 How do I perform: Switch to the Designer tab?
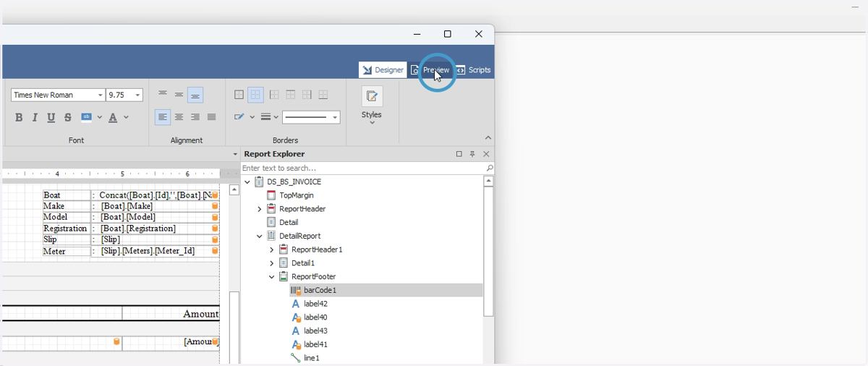383,70
